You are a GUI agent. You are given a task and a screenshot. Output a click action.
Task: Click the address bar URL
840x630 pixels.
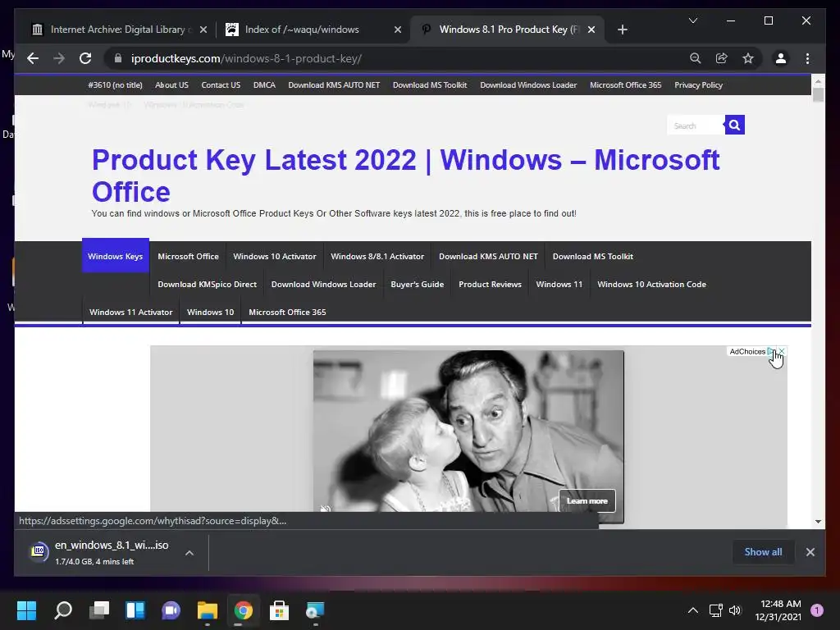click(x=246, y=58)
